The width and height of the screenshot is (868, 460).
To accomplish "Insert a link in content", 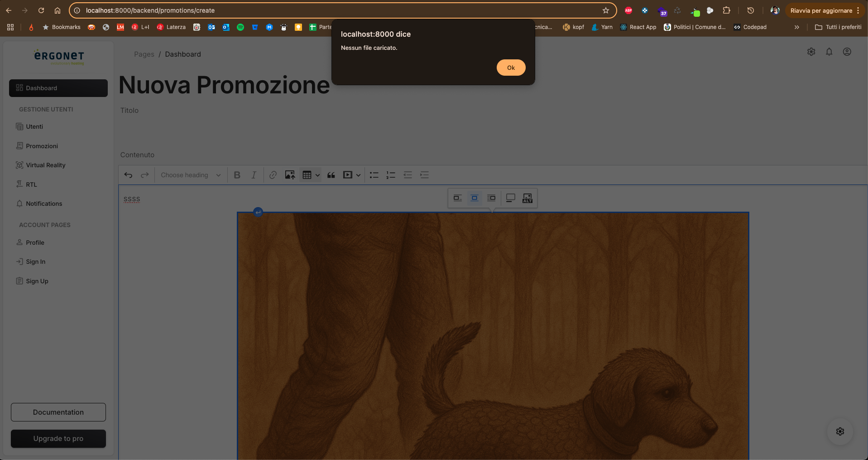I will pyautogui.click(x=273, y=175).
